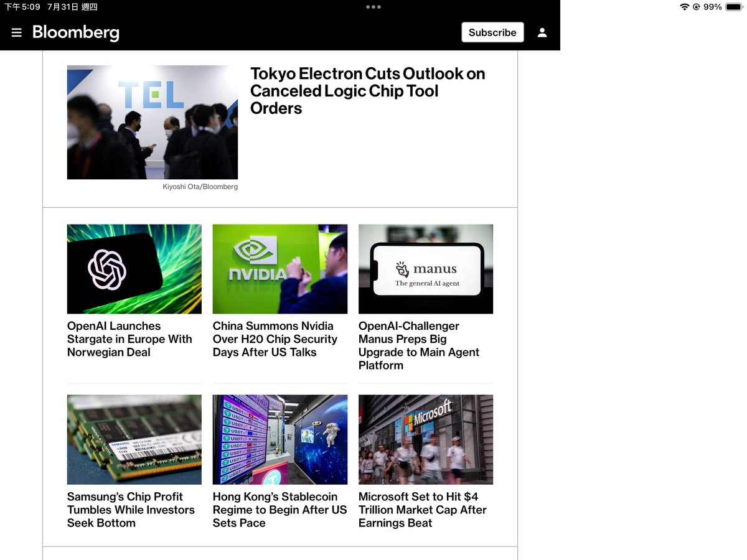The width and height of the screenshot is (747, 560).
Task: Click the Subscribe button
Action: coord(492,32)
